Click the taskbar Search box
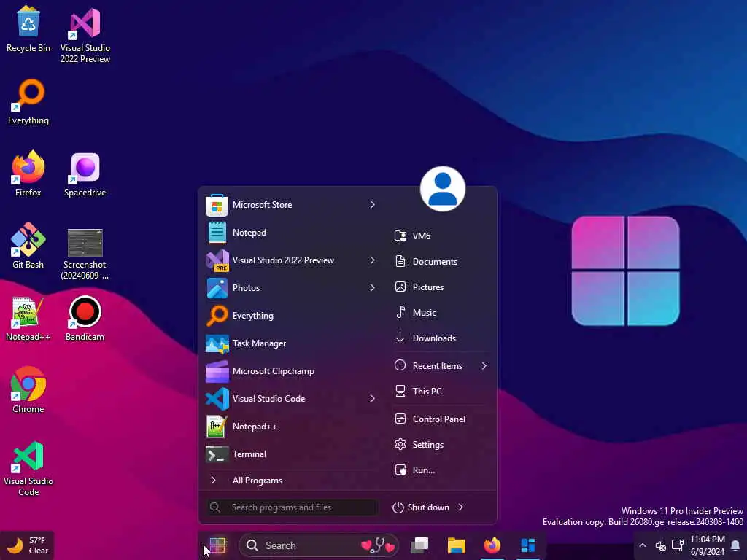 (318, 545)
